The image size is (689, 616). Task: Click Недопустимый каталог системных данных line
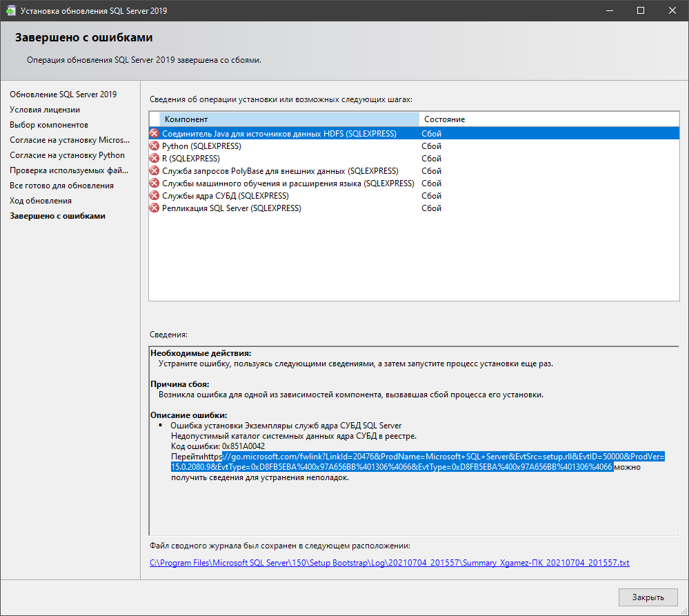click(x=294, y=436)
